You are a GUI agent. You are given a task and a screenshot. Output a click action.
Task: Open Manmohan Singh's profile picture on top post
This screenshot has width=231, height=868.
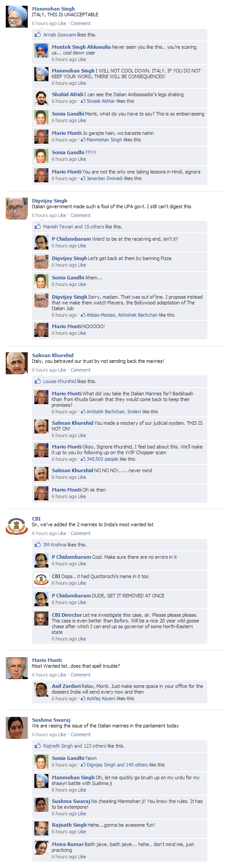pyautogui.click(x=17, y=17)
